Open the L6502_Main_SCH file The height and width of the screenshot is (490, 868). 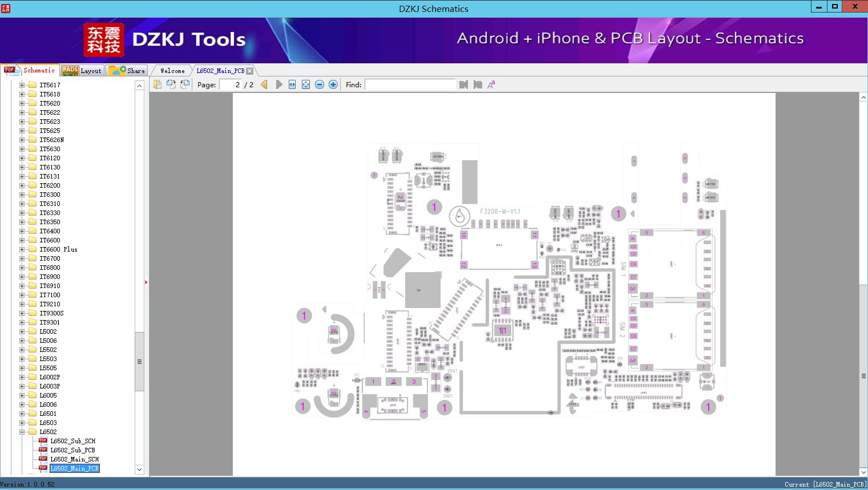click(x=74, y=459)
